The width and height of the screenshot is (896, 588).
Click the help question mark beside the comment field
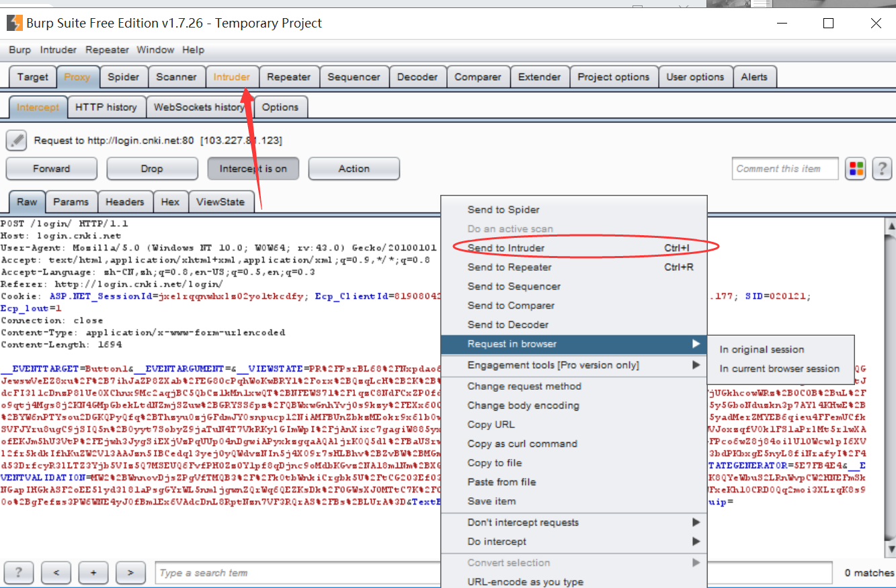(882, 169)
